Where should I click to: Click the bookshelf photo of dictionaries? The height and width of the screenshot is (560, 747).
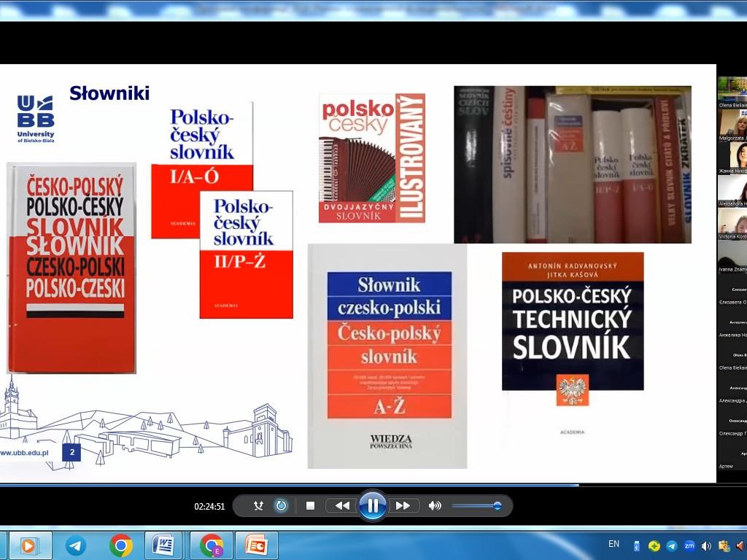click(573, 164)
